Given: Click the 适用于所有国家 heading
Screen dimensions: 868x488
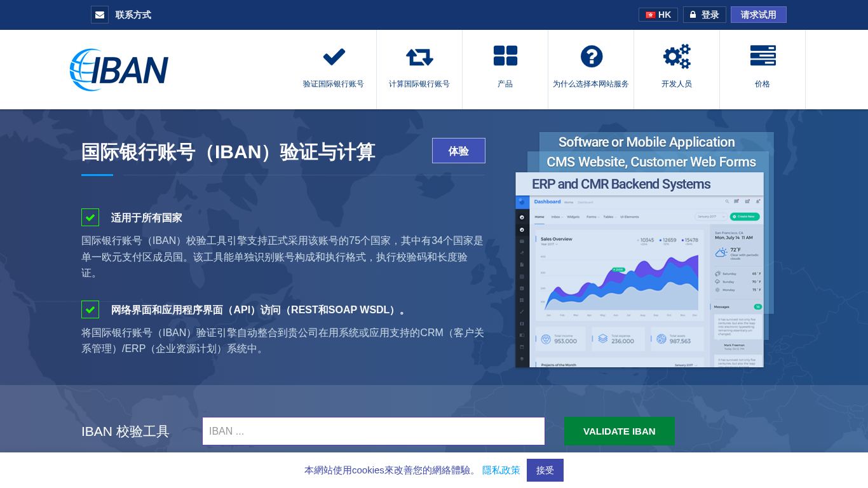Looking at the screenshot, I should point(147,218).
